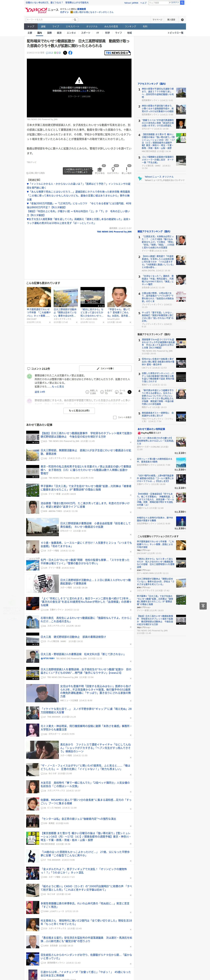
Task: Click the search magnifier button beside keyword field
Action: [75, 20]
